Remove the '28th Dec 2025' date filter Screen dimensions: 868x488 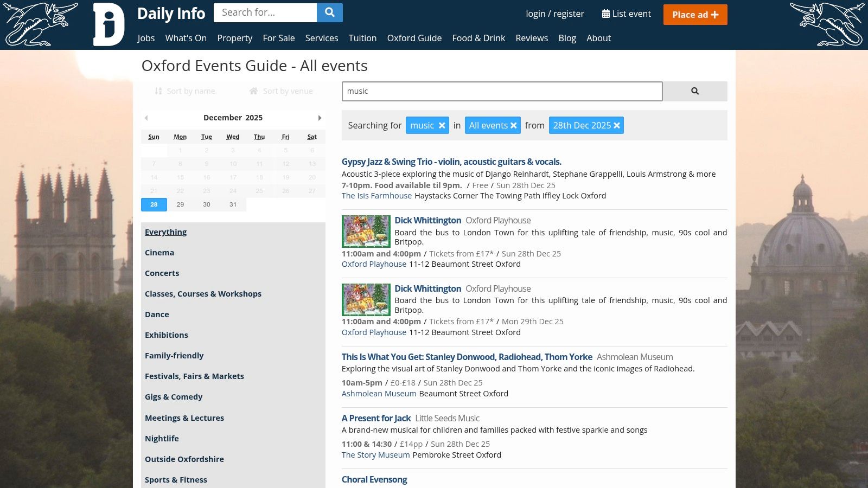(x=617, y=125)
